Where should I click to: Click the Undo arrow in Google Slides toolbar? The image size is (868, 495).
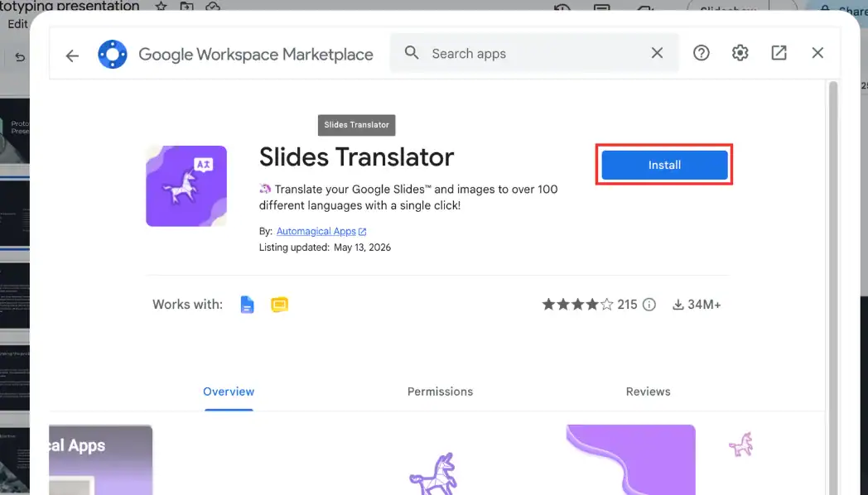coord(20,57)
